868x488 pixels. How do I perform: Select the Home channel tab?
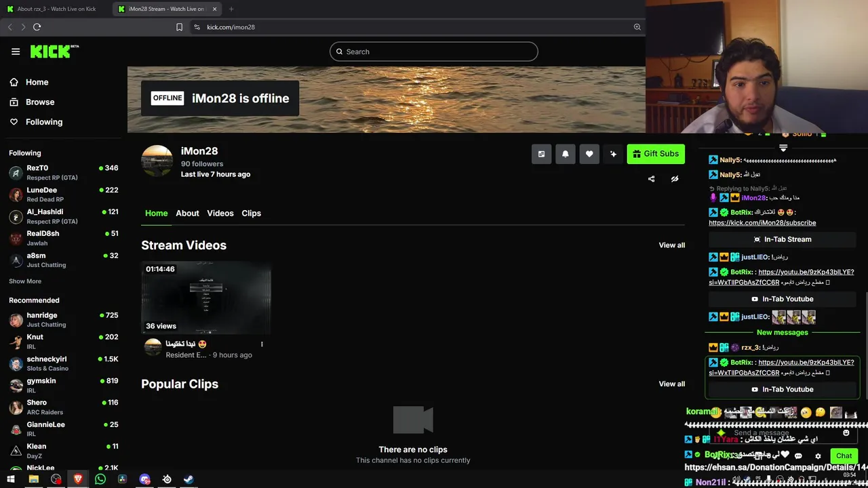point(156,213)
